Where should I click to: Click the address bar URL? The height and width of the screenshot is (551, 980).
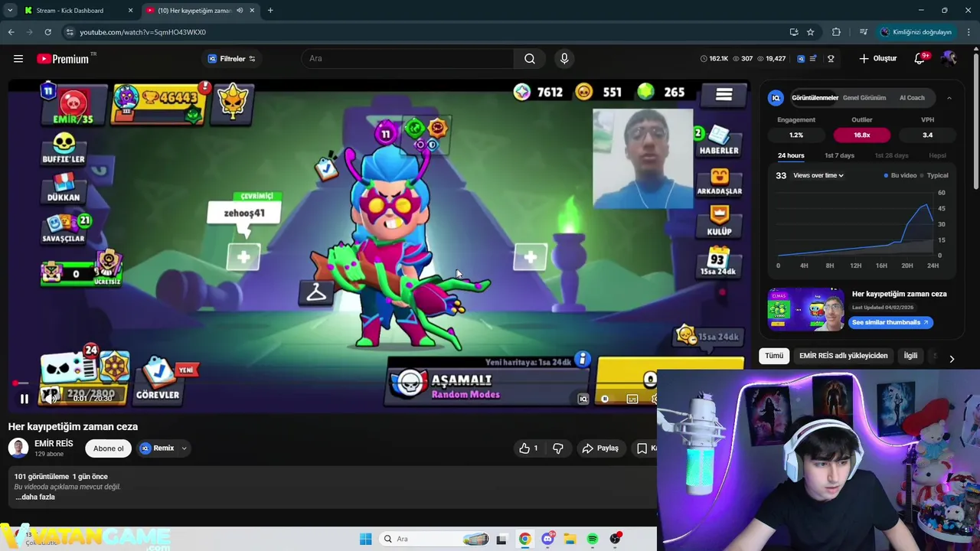142,32
